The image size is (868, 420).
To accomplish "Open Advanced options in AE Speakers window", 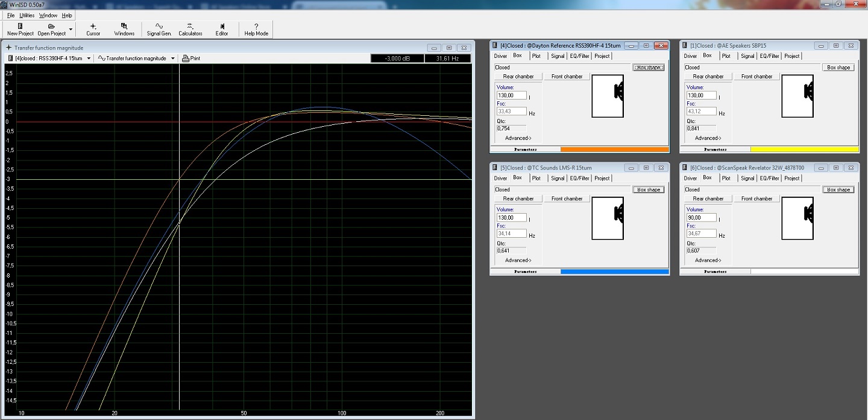I will click(x=708, y=138).
